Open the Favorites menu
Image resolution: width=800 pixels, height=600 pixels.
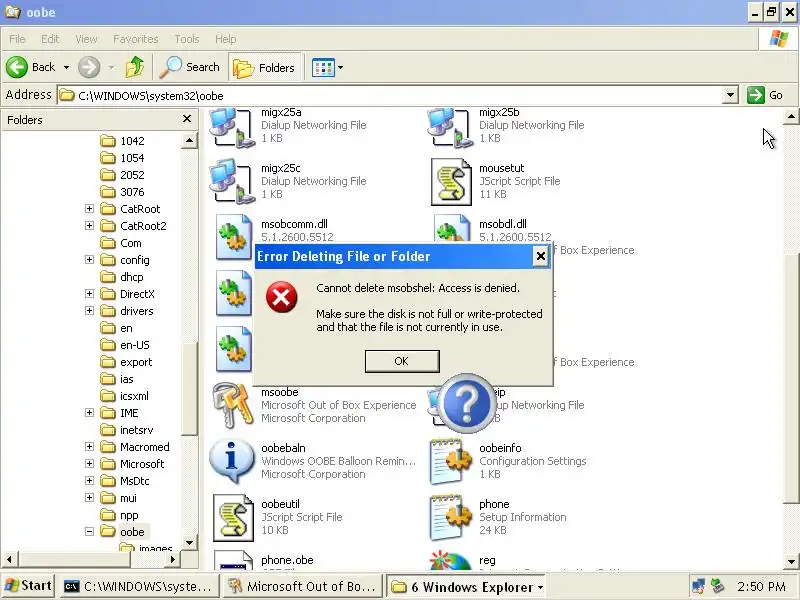pyautogui.click(x=136, y=39)
